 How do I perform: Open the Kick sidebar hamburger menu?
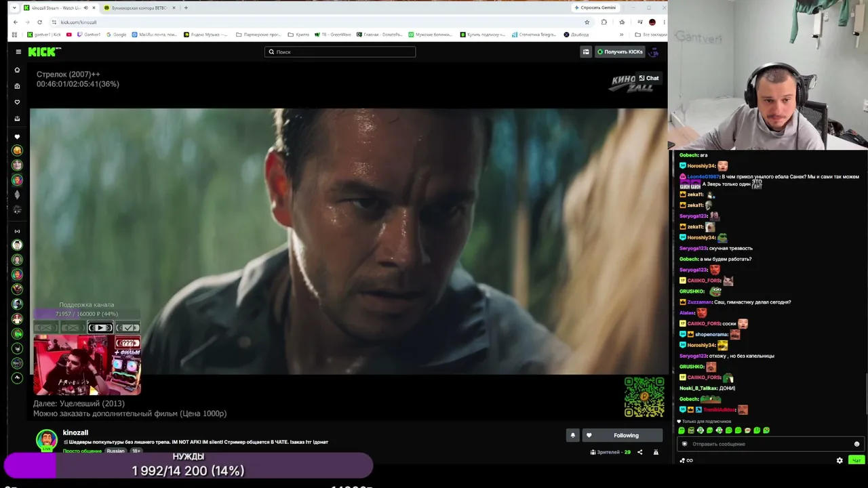click(x=18, y=52)
